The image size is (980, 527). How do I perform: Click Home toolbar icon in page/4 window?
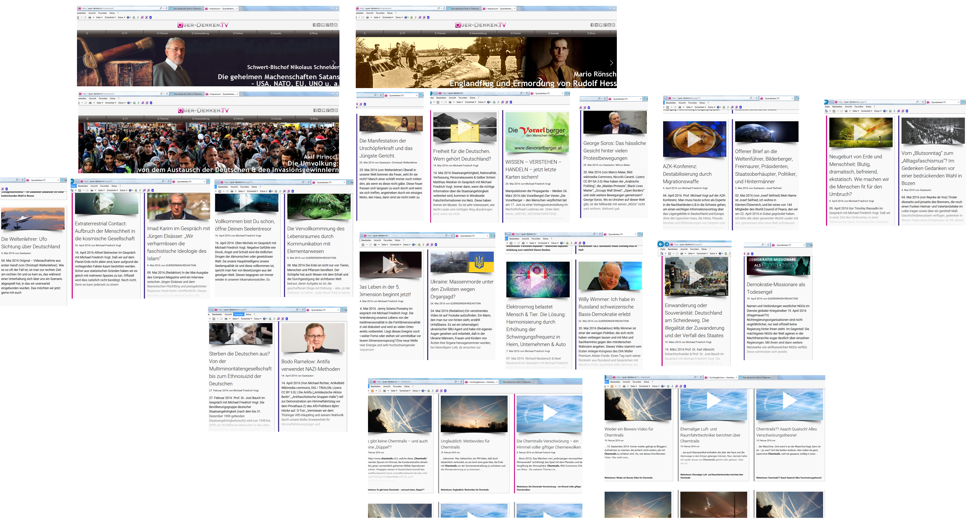(662, 253)
